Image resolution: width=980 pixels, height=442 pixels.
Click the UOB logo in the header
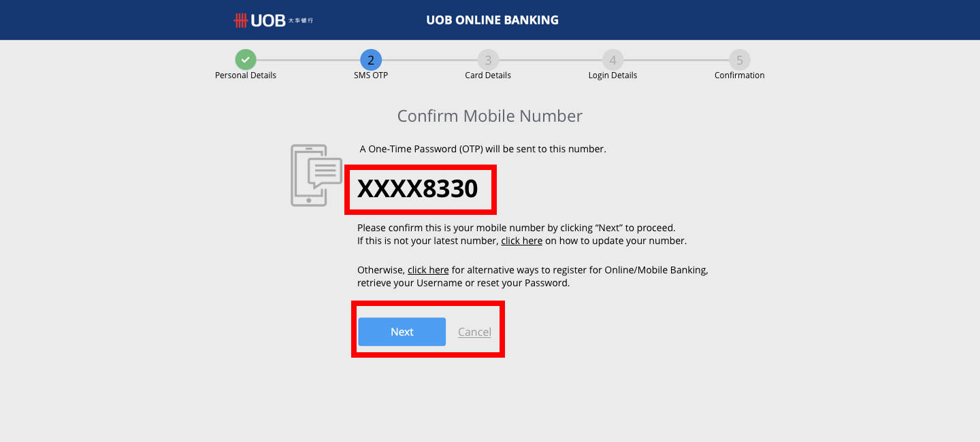point(274,20)
